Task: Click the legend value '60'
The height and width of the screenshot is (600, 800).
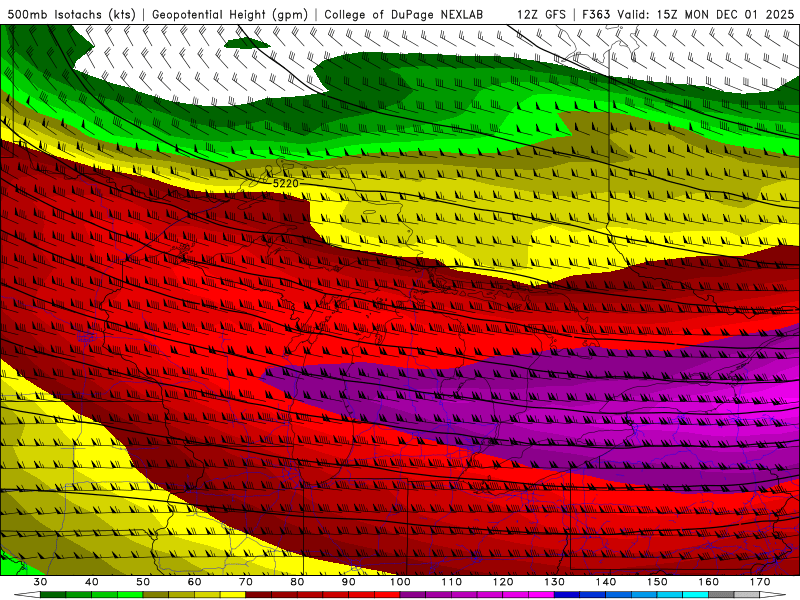Action: click(194, 582)
